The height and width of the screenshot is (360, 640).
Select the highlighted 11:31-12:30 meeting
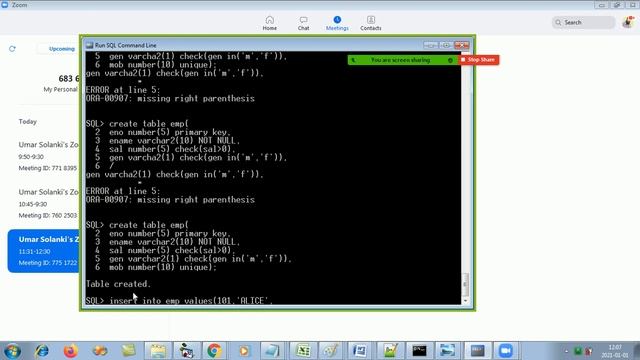44,251
